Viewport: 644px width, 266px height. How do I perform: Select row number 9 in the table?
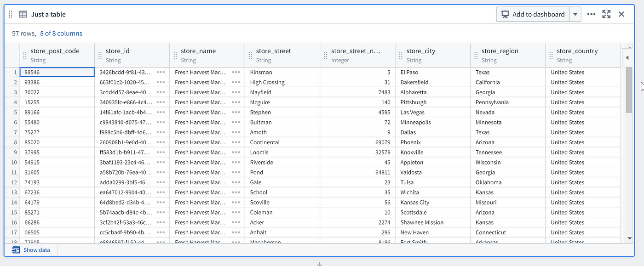click(x=12, y=153)
